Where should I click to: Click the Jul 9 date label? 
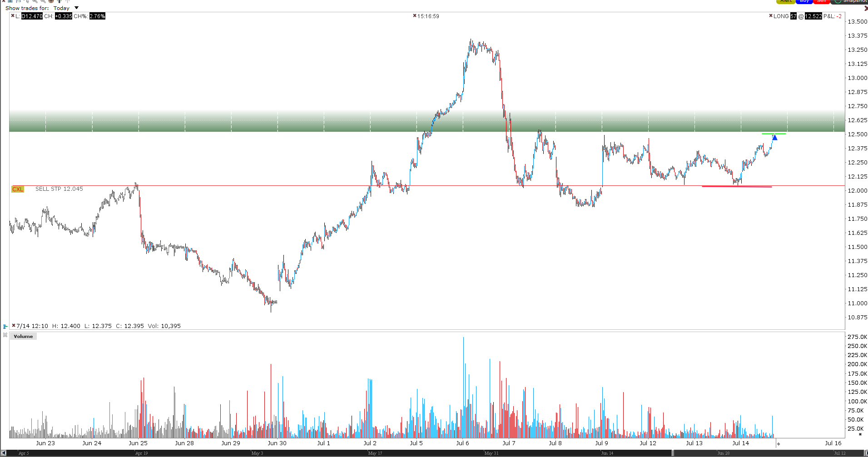(602, 443)
